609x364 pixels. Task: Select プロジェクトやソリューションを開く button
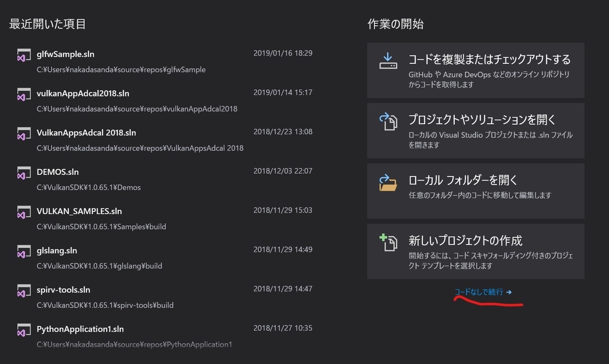476,130
